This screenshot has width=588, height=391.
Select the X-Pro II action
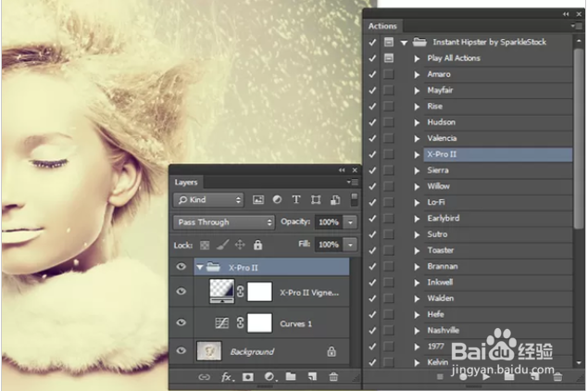497,154
